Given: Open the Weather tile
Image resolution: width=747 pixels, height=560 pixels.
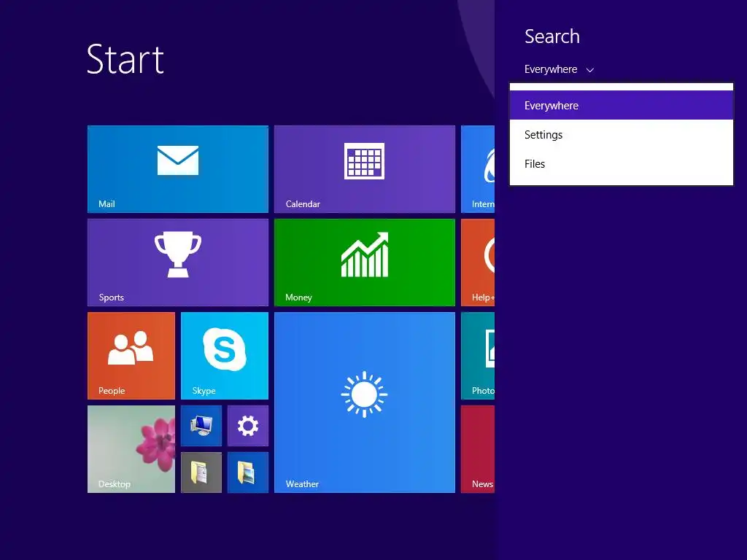Looking at the screenshot, I should [365, 402].
